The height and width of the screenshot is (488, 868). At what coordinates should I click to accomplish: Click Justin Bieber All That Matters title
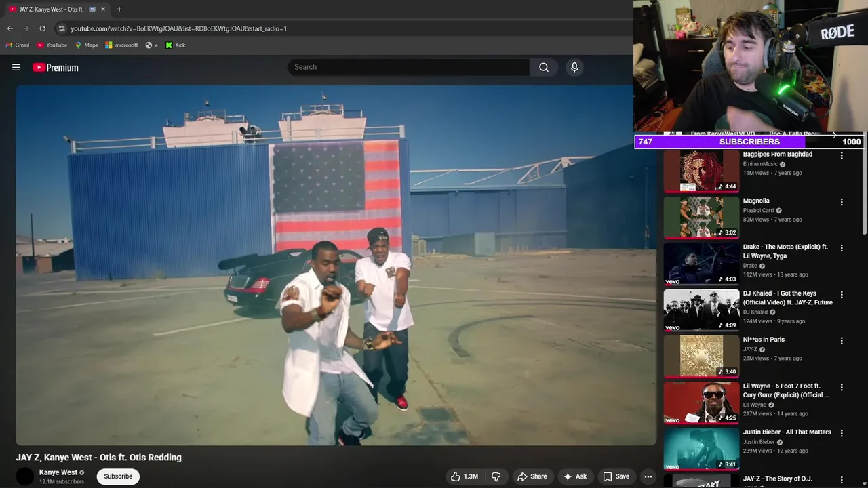(787, 432)
